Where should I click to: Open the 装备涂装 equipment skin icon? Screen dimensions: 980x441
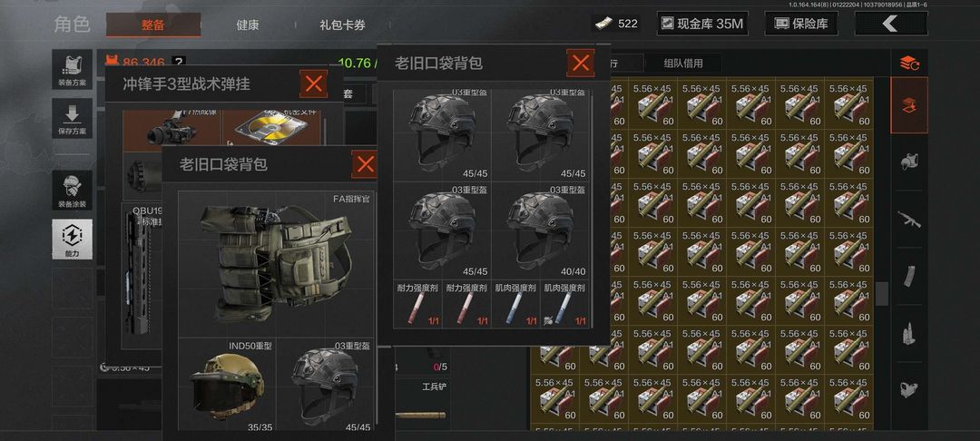72,190
